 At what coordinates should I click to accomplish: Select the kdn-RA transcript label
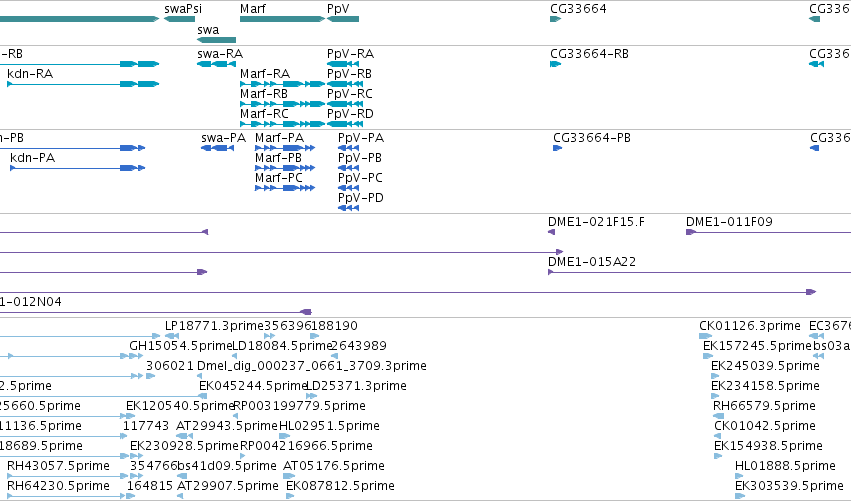pos(30,74)
